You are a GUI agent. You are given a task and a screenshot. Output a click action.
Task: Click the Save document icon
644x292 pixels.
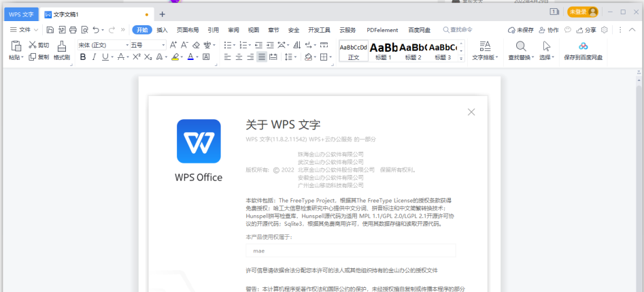[50, 30]
